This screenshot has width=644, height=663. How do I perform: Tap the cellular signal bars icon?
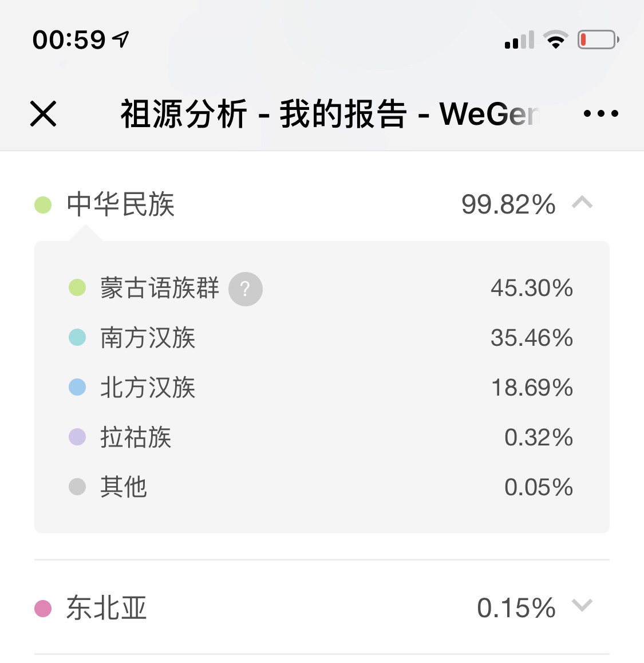click(519, 40)
